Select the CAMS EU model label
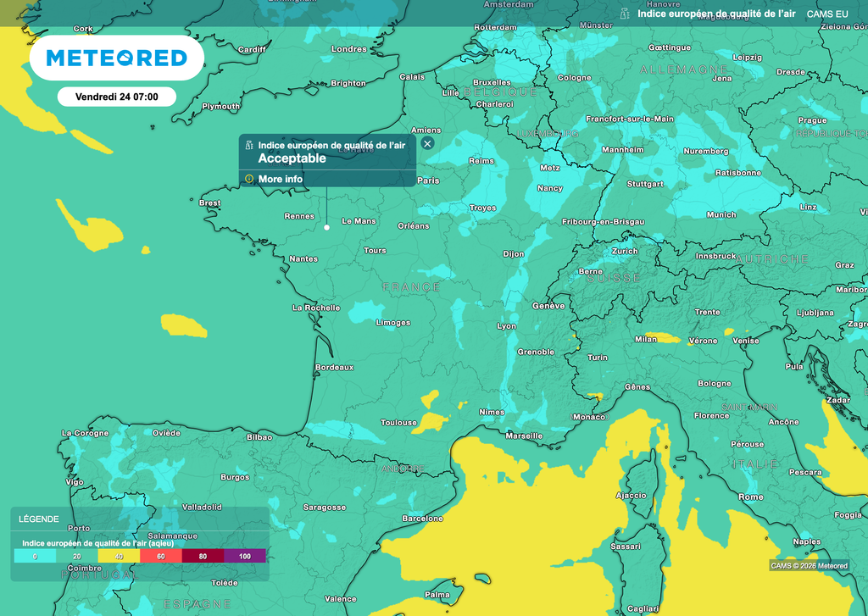868x616 pixels. pyautogui.click(x=827, y=14)
